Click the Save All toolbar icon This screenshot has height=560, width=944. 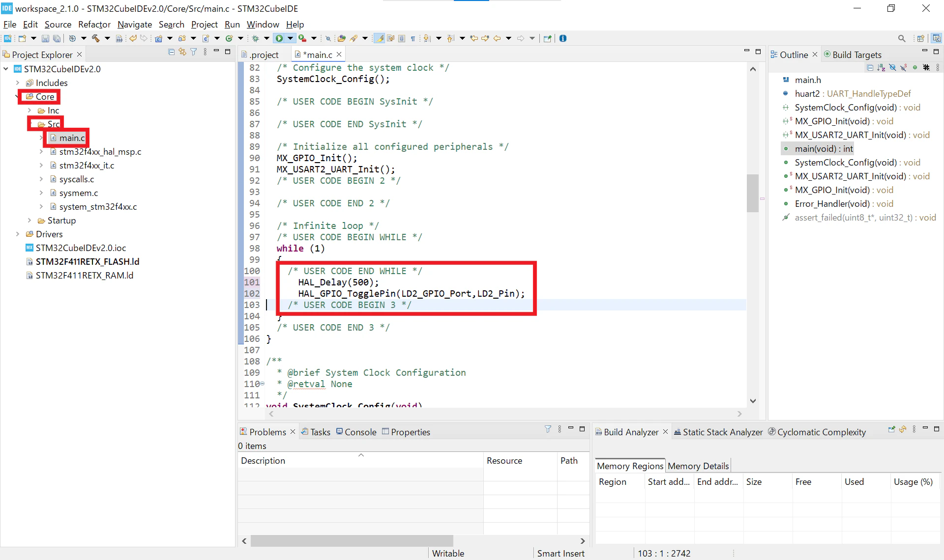click(x=57, y=38)
